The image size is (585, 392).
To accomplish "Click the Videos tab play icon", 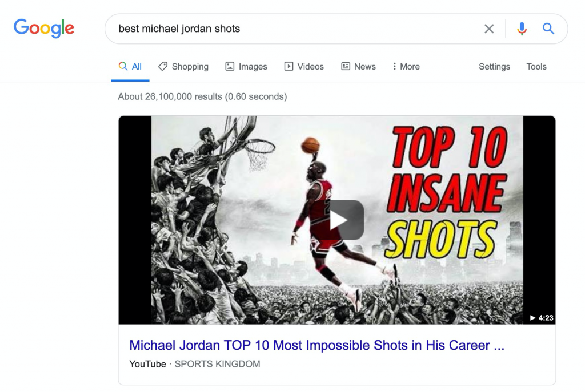I will pos(289,66).
